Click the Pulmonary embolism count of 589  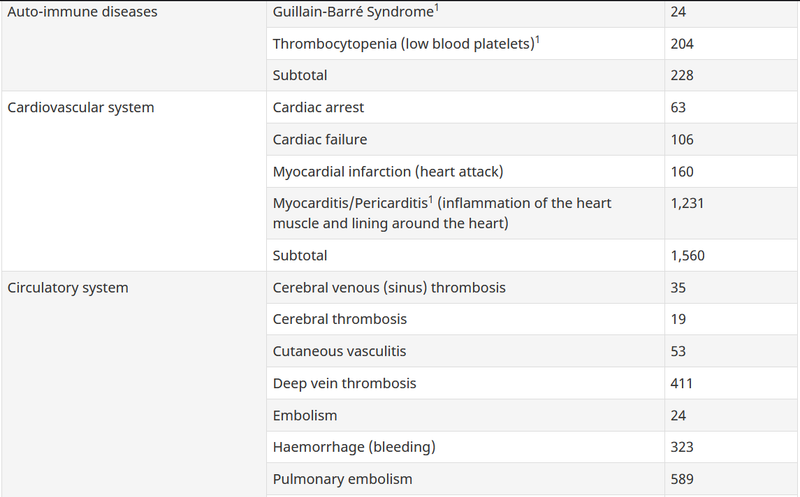click(683, 479)
